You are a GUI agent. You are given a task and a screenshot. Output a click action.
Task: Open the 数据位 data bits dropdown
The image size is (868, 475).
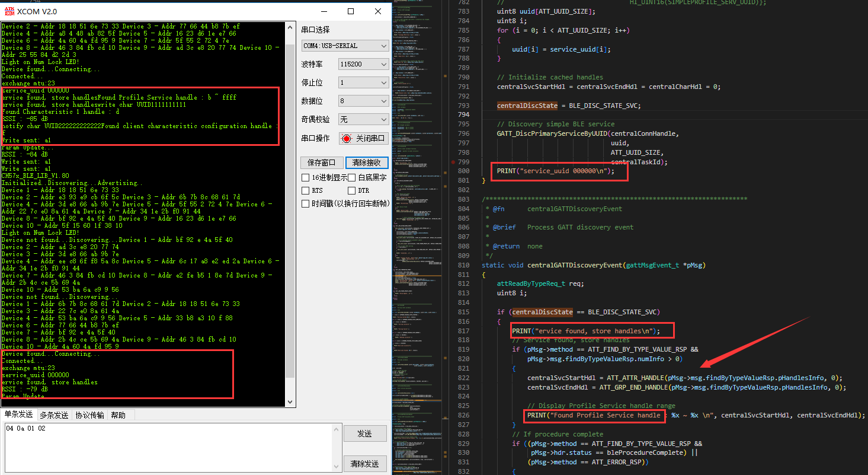click(364, 101)
